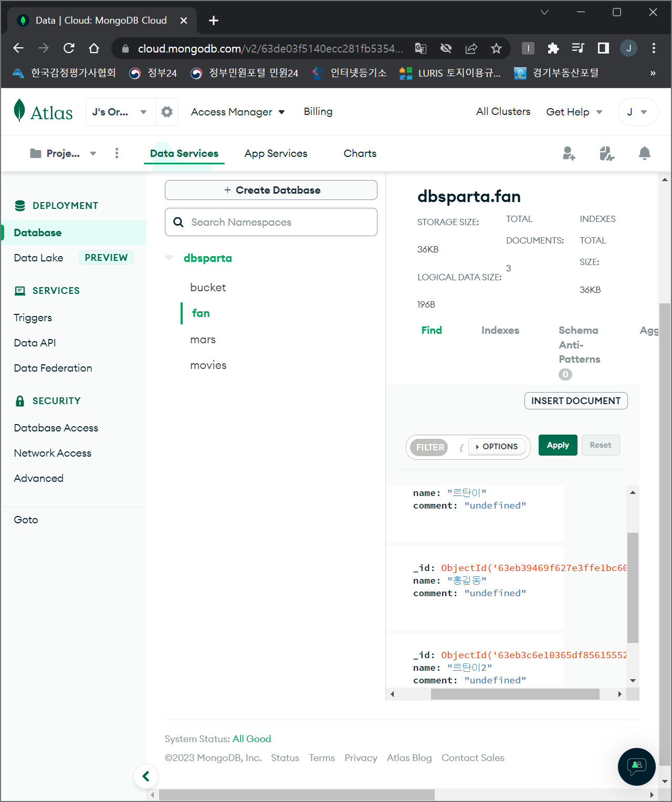Reload the MongoDB Cloud page
This screenshot has height=802, width=672.
click(69, 48)
